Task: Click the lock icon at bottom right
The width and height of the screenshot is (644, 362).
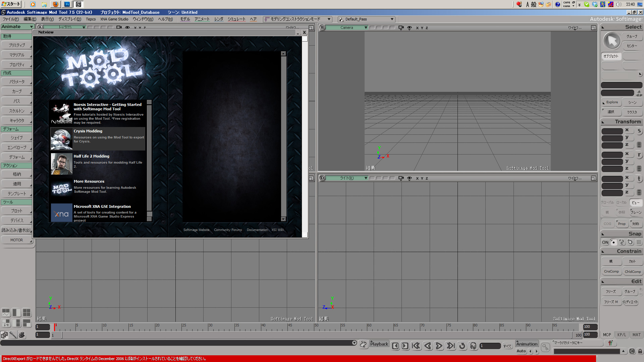Action: [640, 351]
